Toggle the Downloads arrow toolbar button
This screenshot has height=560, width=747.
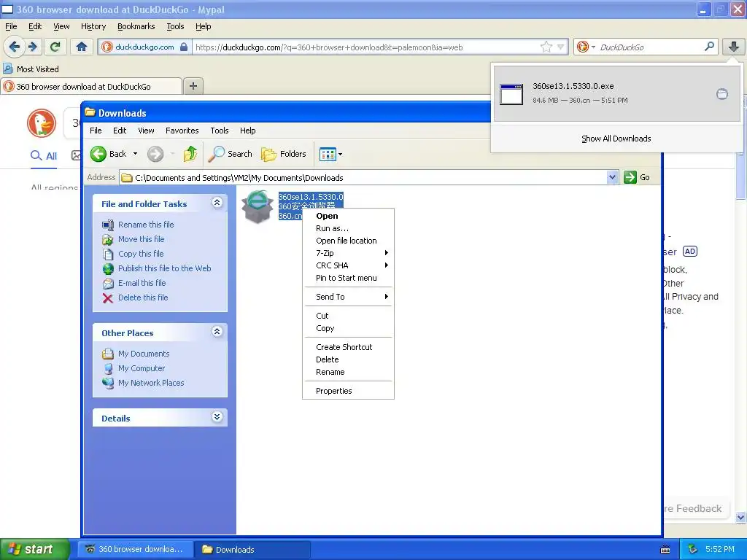[734, 47]
